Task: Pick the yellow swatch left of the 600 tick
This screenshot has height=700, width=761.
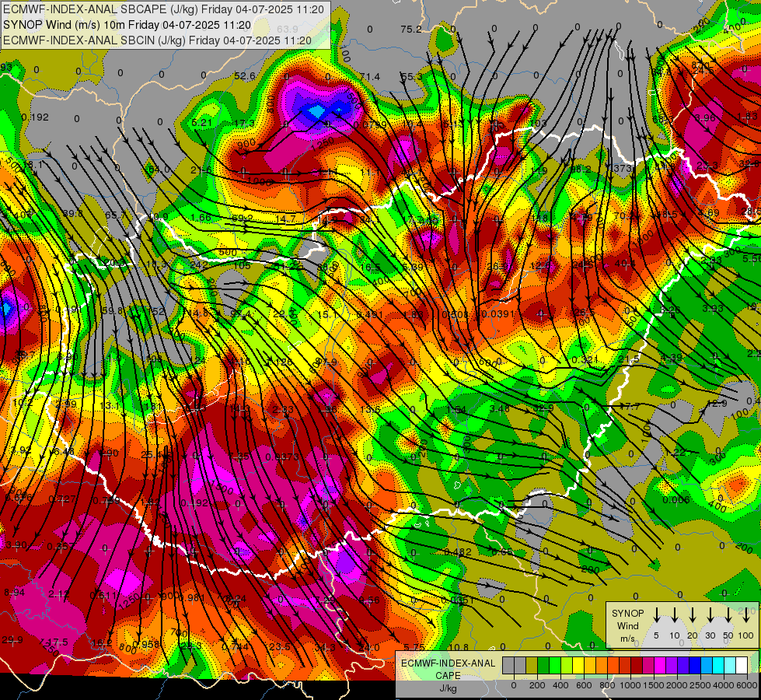Action: 578,666
